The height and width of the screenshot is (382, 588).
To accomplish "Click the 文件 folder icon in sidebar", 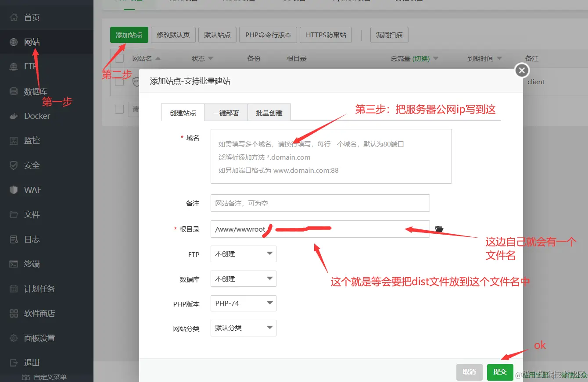I will (x=14, y=214).
